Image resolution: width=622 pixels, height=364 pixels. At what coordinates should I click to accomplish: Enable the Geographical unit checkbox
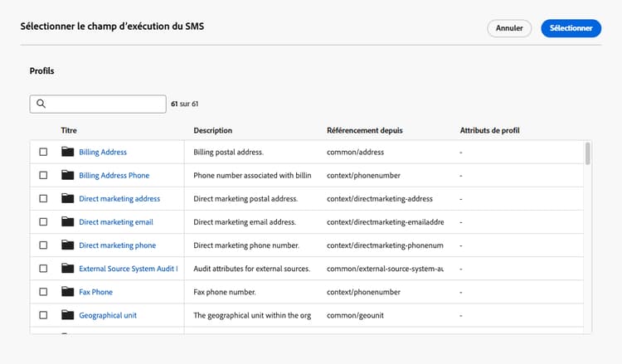[43, 314]
